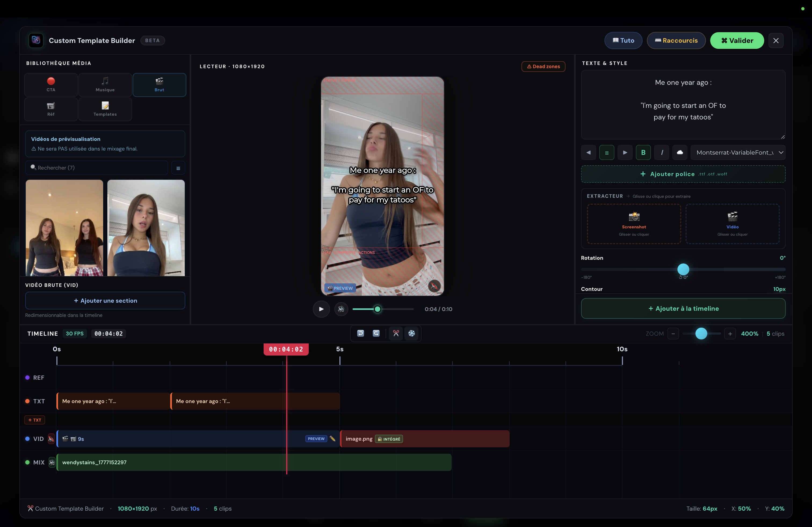812x527 pixels.
Task: Open the Templates media category
Action: point(105,109)
